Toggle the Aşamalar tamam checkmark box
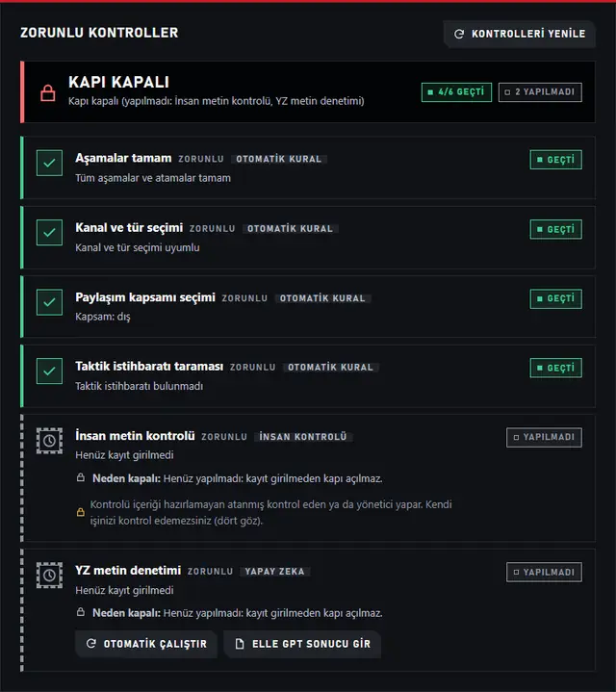The image size is (616, 692). pyautogui.click(x=49, y=163)
